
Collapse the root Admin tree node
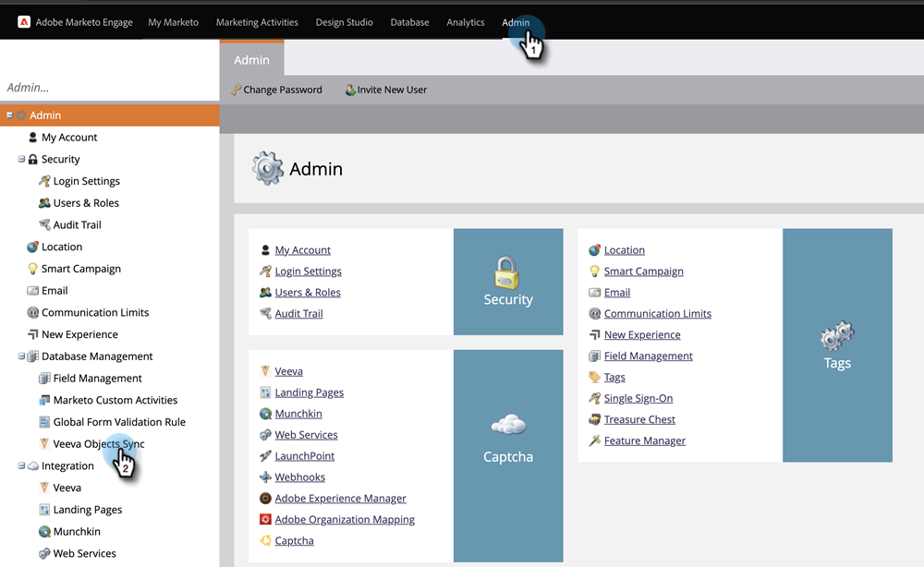(9, 115)
